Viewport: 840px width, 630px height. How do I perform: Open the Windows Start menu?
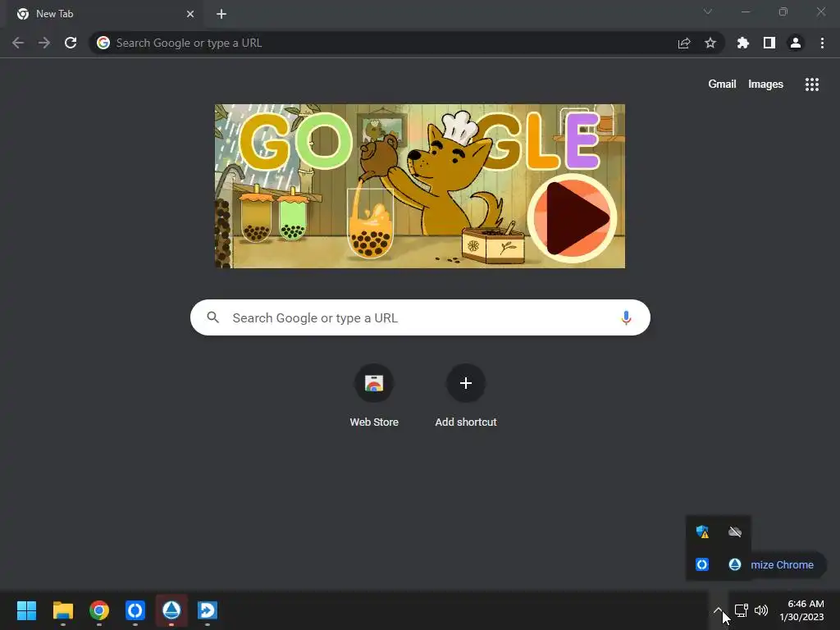click(26, 610)
